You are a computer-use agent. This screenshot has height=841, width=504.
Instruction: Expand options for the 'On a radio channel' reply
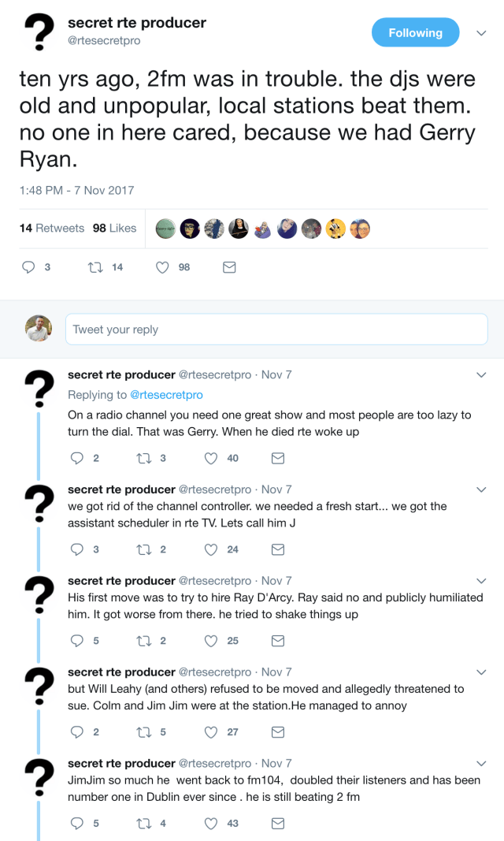coord(482,376)
